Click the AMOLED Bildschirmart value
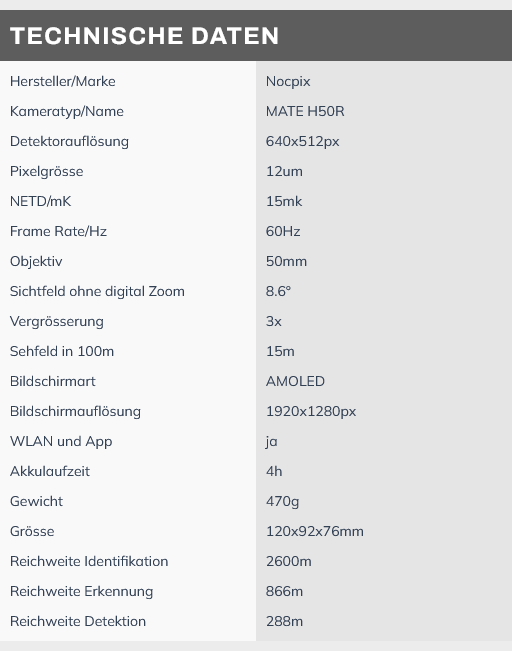512x651 pixels. click(x=295, y=381)
